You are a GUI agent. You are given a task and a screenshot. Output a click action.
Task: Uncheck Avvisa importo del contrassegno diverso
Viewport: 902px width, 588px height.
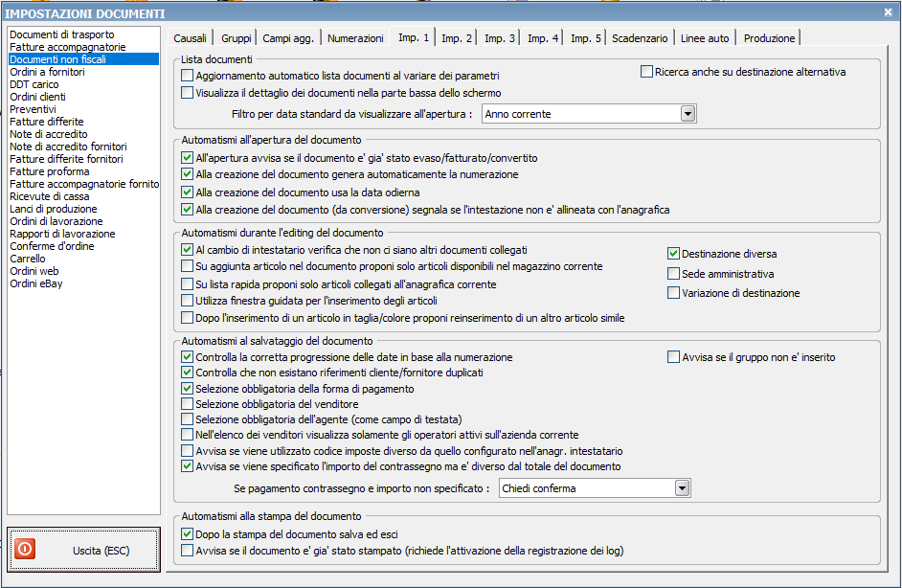(187, 466)
